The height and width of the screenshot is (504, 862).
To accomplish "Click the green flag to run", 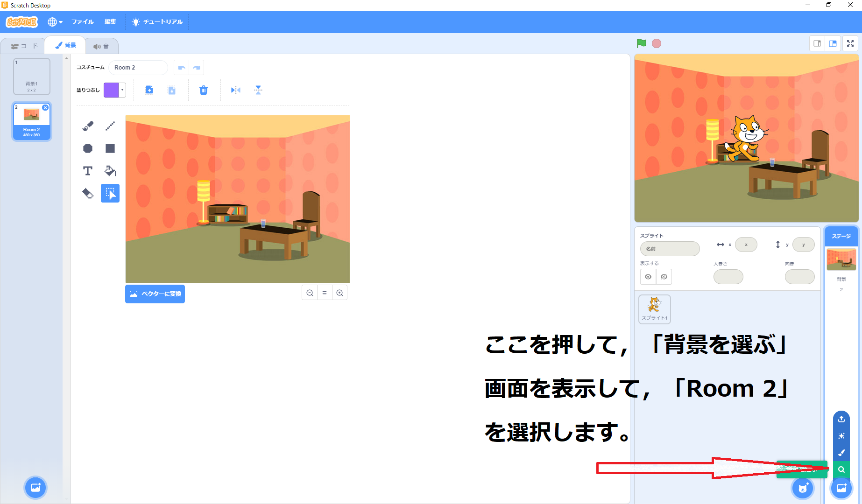I will tap(642, 43).
